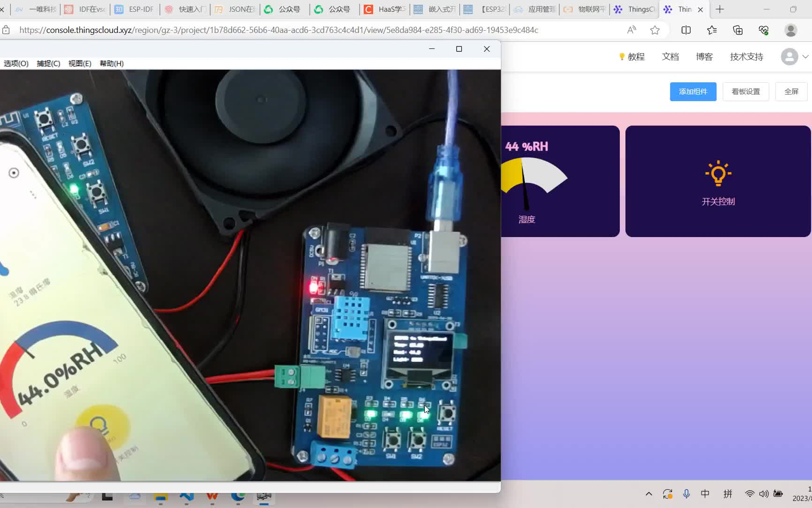
Task: Open the 教程 tutorial link
Action: pos(632,57)
